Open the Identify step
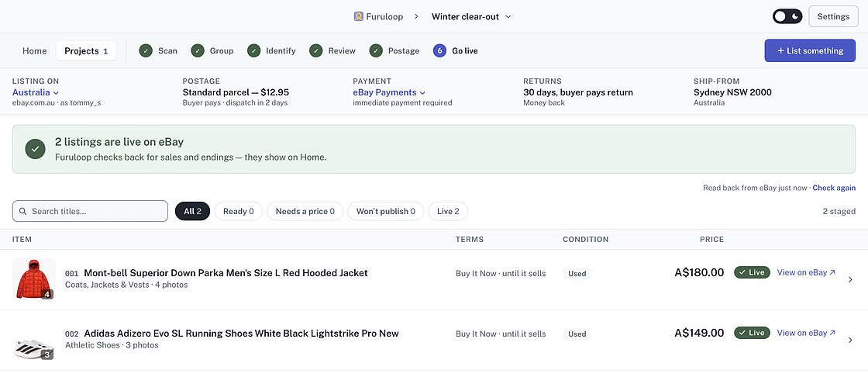This screenshot has height=377, width=868. [x=271, y=51]
